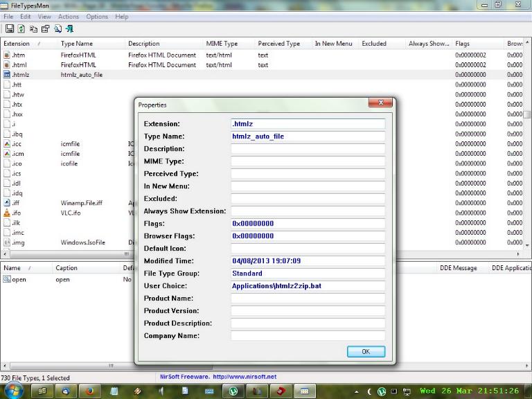Click the scroll-down arrow of file list

(527, 245)
